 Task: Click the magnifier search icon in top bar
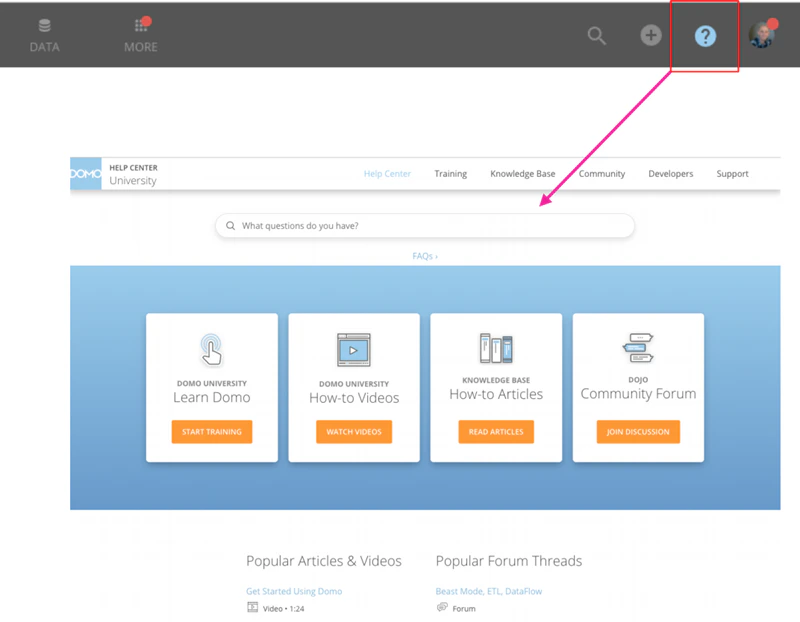596,36
